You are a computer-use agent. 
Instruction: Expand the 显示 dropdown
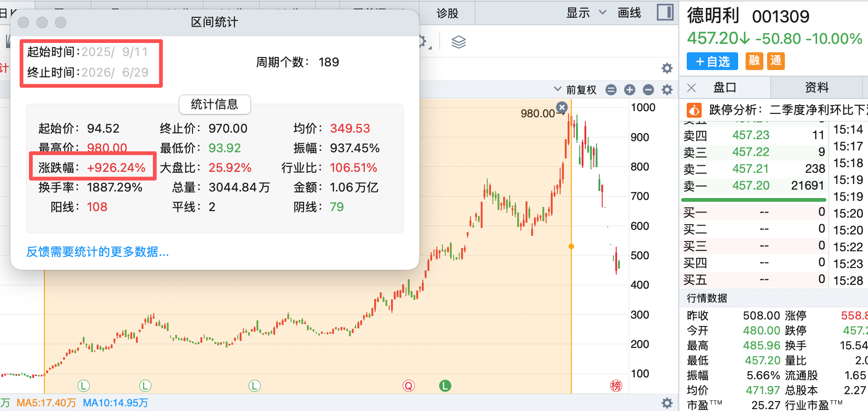point(586,13)
